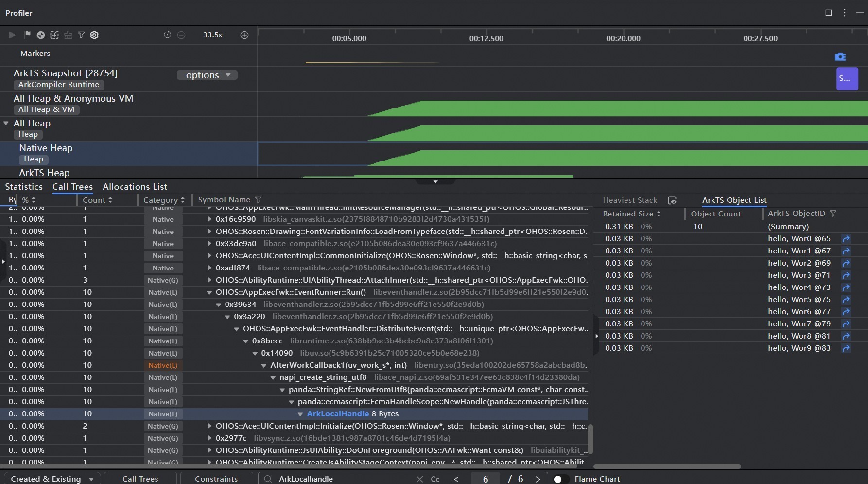This screenshot has height=484, width=868.
Task: Click the filter funnel icon in toolbar
Action: tap(81, 35)
